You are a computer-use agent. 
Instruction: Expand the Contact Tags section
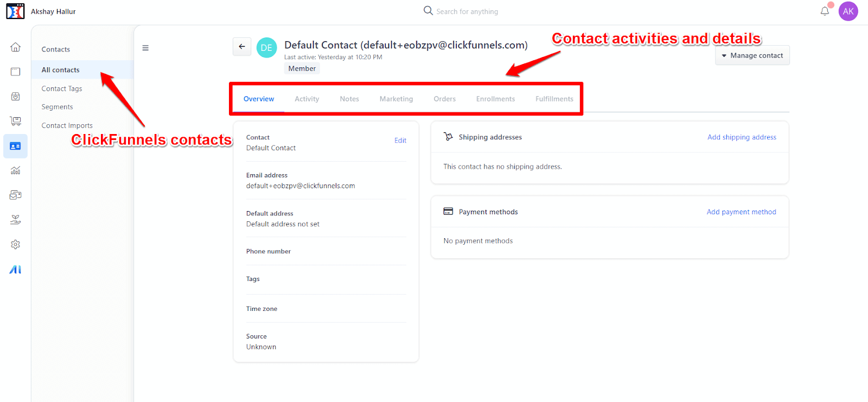[61, 88]
